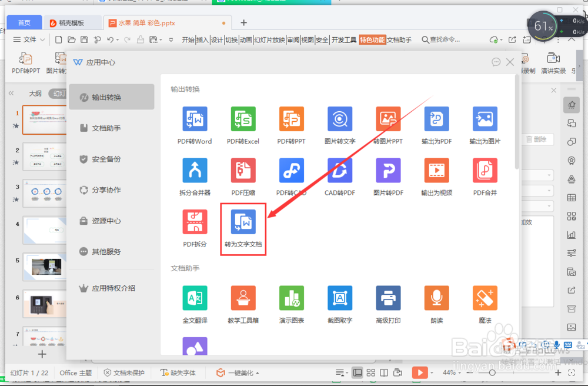The height and width of the screenshot is (386, 588).
Task: Start slideshow with orange play button
Action: click(420, 372)
